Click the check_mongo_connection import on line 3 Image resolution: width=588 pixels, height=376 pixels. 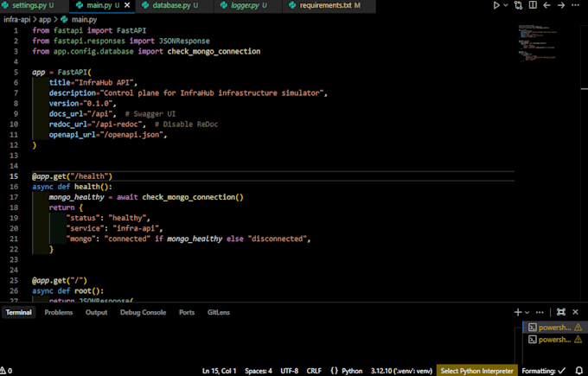[x=214, y=51]
